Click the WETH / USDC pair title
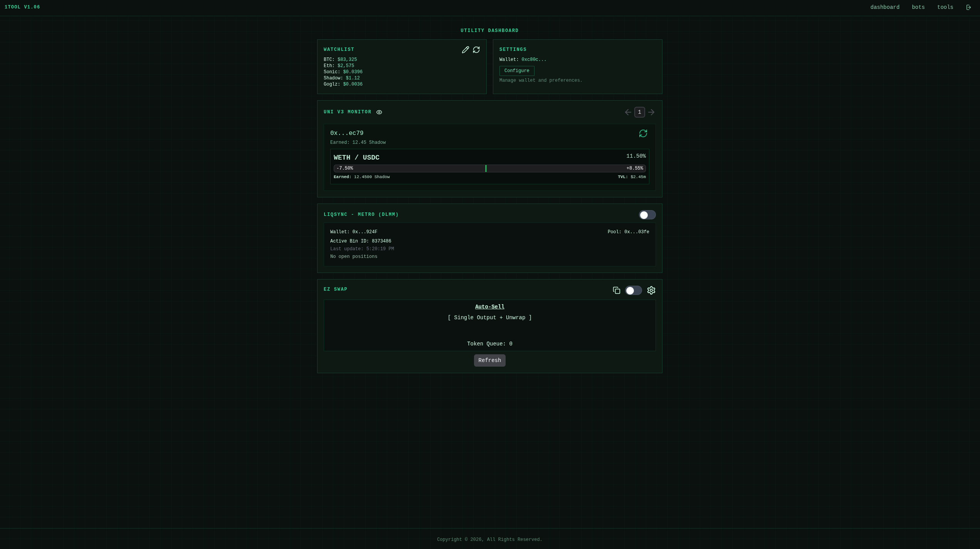Image resolution: width=980 pixels, height=549 pixels. tap(356, 158)
